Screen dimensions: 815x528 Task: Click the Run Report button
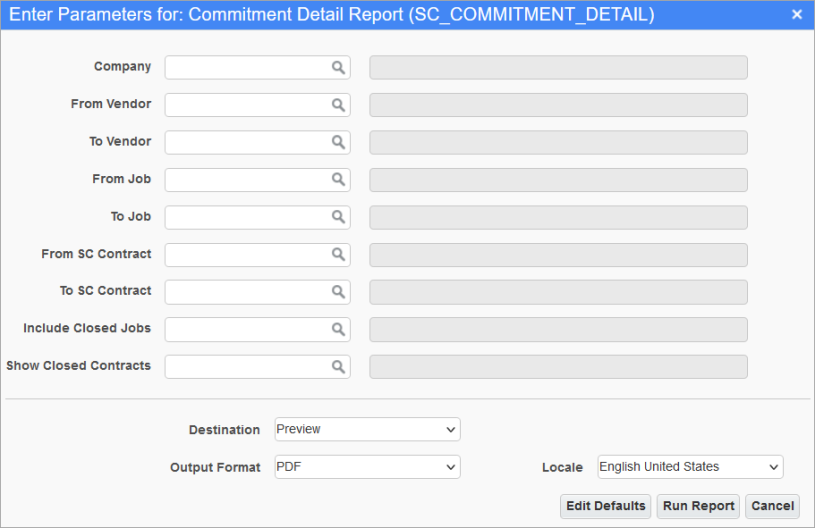tap(698, 506)
